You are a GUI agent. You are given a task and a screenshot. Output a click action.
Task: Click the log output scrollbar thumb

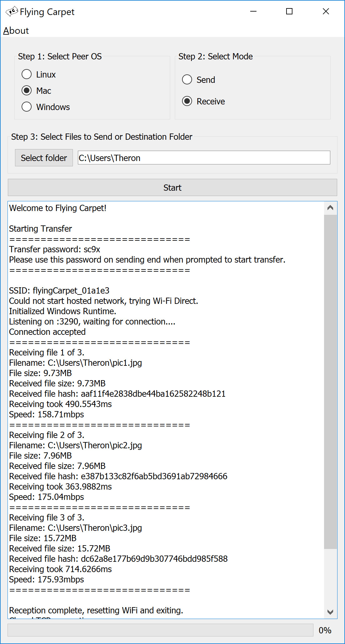tap(330, 382)
